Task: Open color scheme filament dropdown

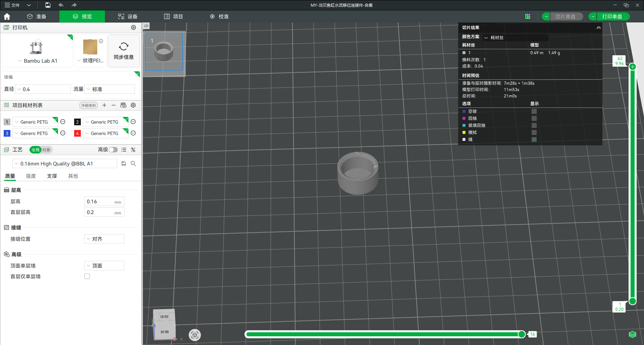Action: (516, 38)
